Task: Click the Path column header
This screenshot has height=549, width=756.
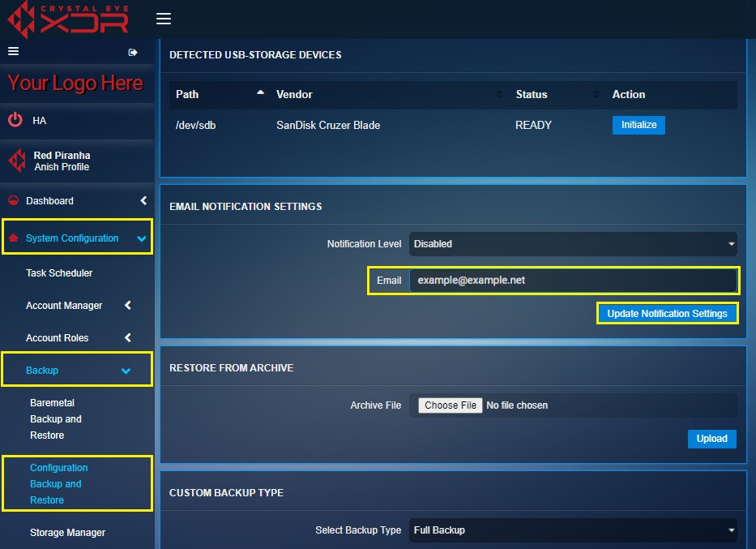Action: [x=187, y=95]
